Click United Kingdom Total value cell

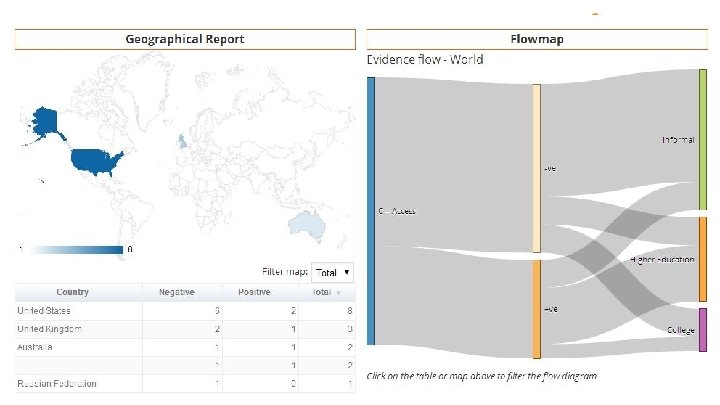coord(327,329)
